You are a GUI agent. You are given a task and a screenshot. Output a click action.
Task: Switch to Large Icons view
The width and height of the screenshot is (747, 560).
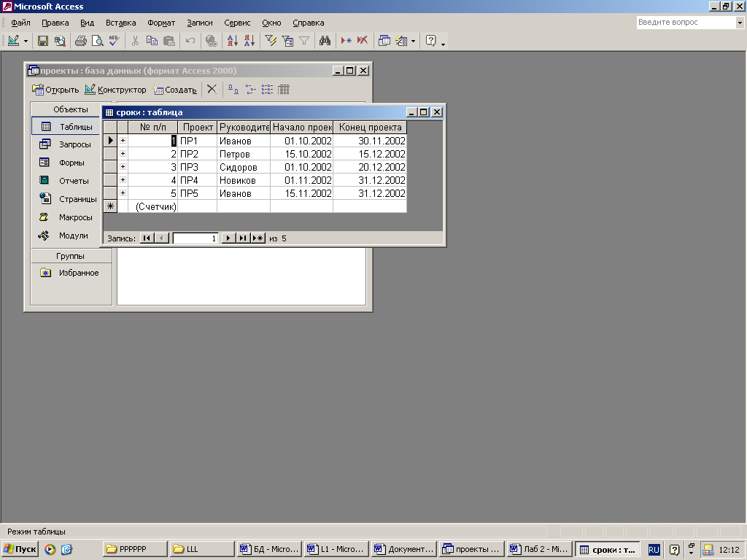pyautogui.click(x=233, y=90)
